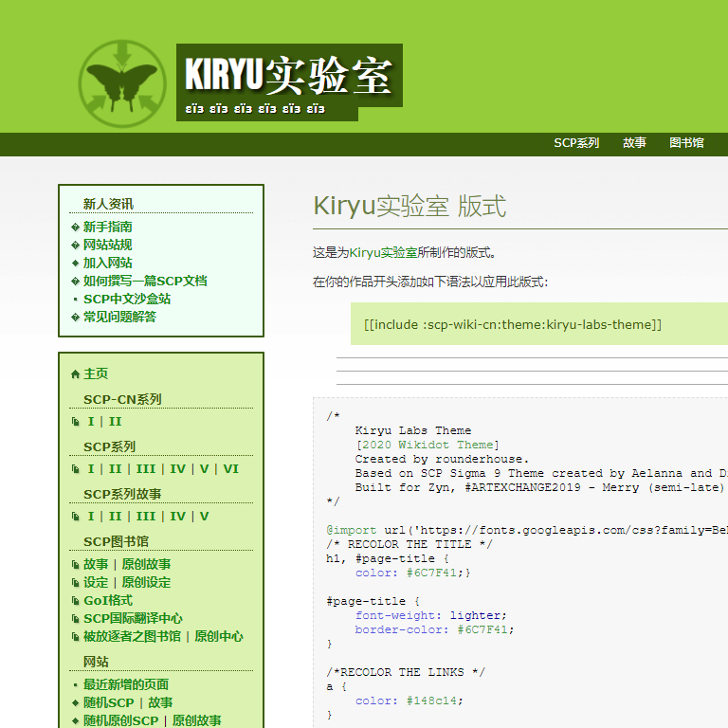The width and height of the screenshot is (728, 728).
Task: Open 如何撰写一篇SCP文档 guide
Action: coord(144,281)
